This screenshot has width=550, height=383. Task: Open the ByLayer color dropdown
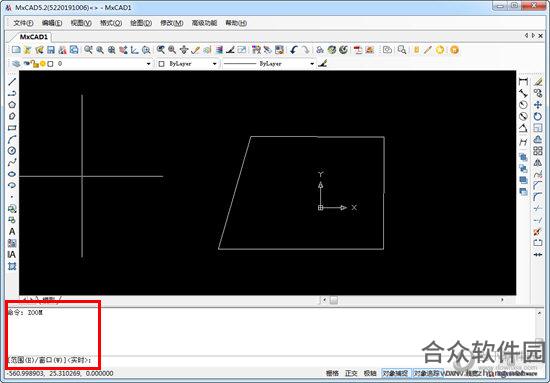pyautogui.click(x=214, y=64)
